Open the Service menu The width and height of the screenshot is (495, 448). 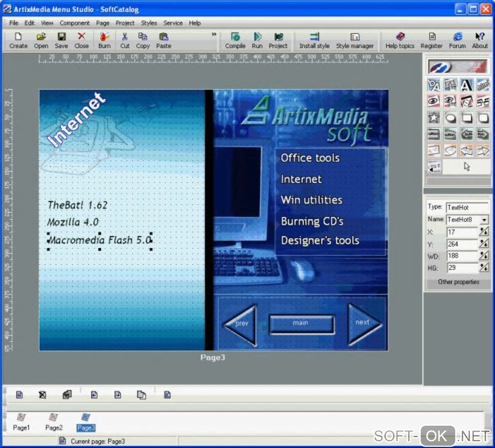pyautogui.click(x=173, y=23)
